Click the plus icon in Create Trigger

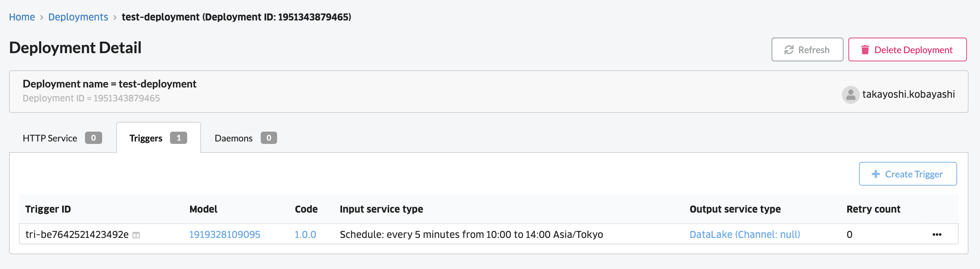click(875, 174)
